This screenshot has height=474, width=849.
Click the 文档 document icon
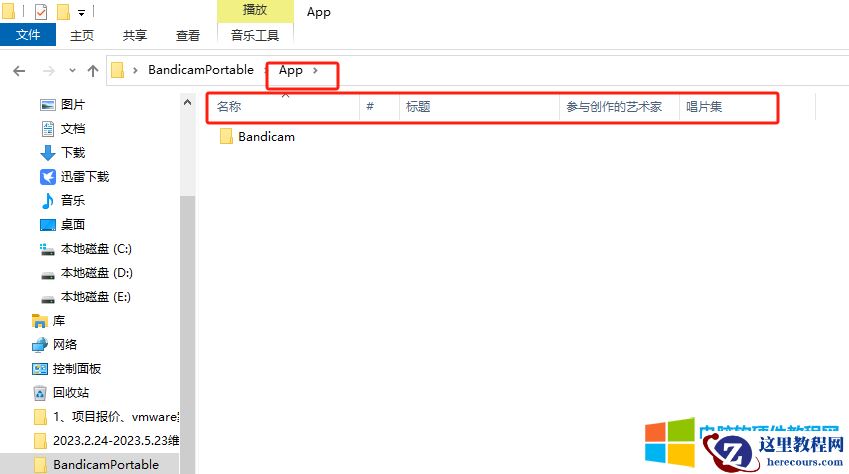[48, 129]
